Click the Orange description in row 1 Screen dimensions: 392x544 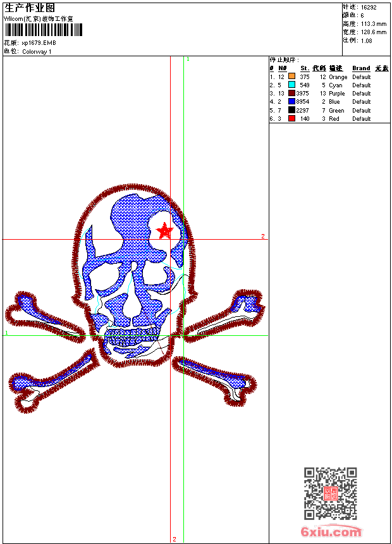point(338,77)
